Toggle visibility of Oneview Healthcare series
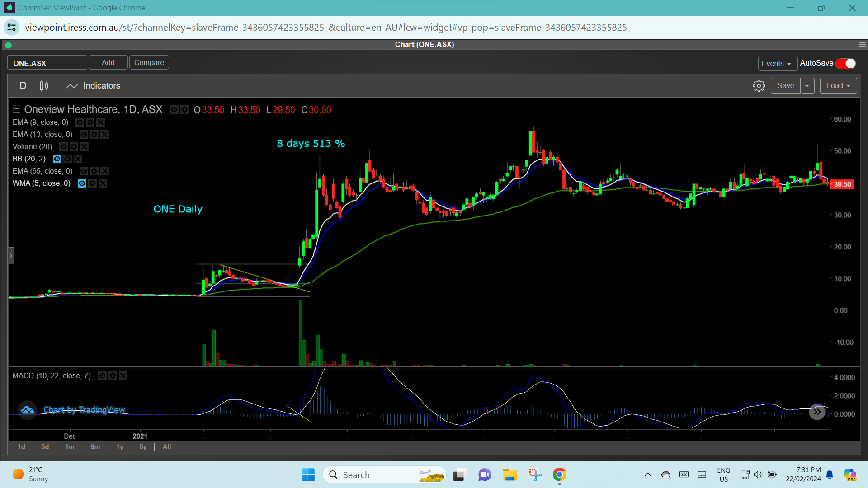The width and height of the screenshot is (868, 488). 174,110
